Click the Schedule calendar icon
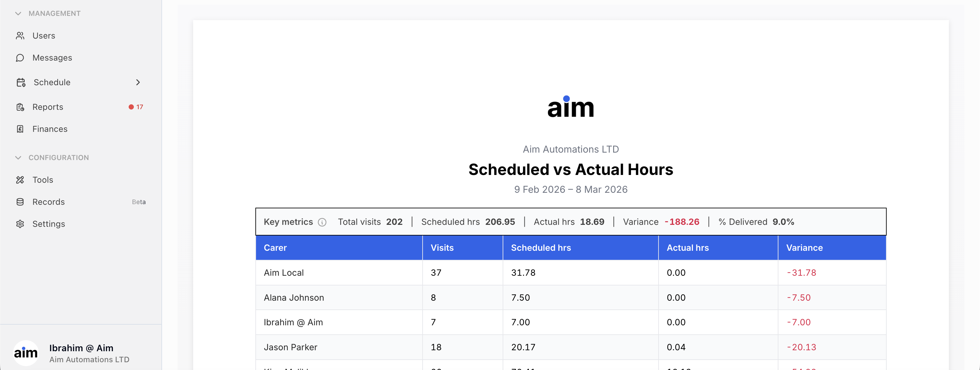Viewport: 980px width, 370px height. pyautogui.click(x=21, y=83)
